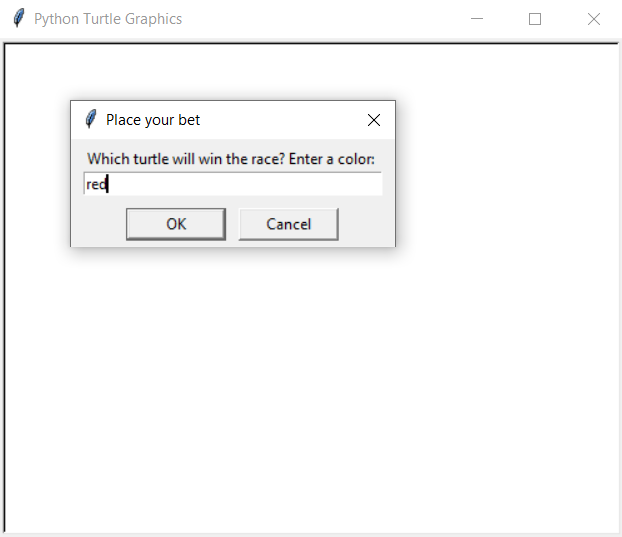
Task: Close the Python Turtle Graphics window
Action: [x=593, y=19]
